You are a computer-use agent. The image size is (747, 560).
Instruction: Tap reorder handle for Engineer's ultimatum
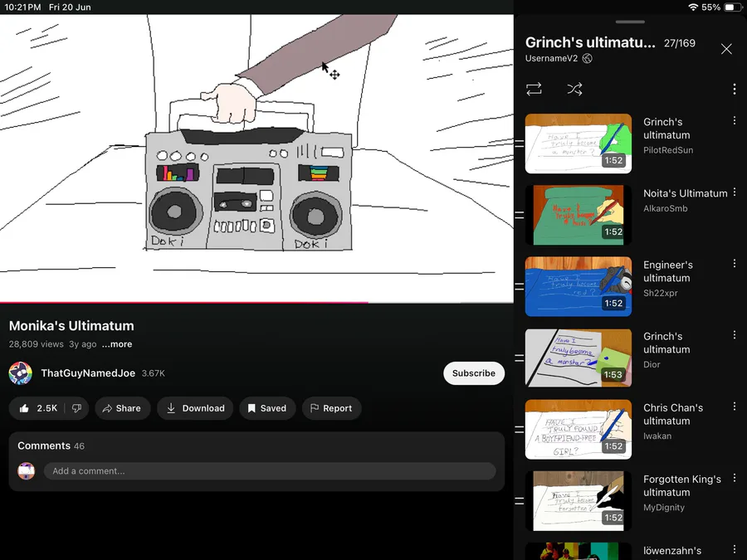tap(520, 286)
